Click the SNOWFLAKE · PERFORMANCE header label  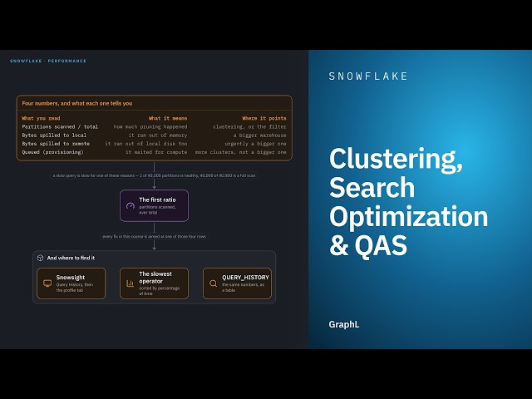click(x=48, y=61)
